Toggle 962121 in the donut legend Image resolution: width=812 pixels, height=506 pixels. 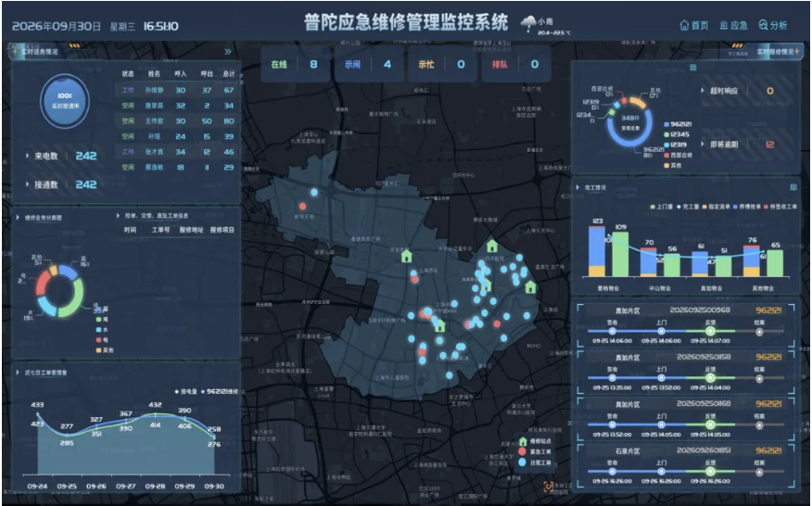point(678,124)
